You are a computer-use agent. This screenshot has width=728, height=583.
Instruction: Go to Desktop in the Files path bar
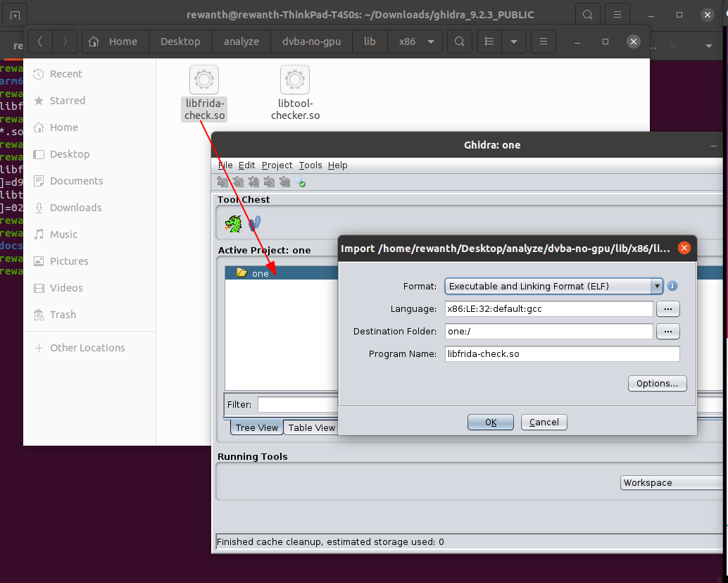coord(180,42)
